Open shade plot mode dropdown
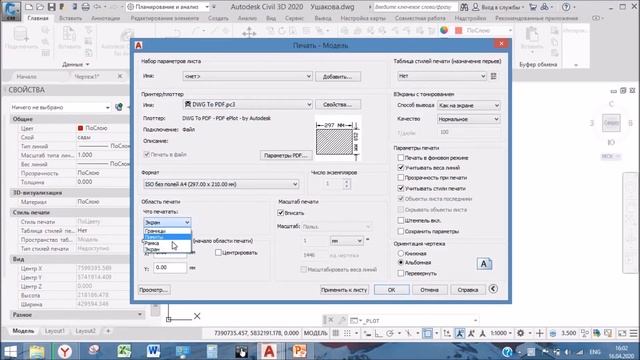 pos(469,105)
